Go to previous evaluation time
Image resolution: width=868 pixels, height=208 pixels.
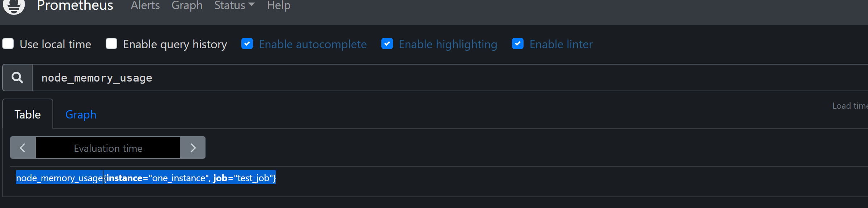pyautogui.click(x=23, y=148)
